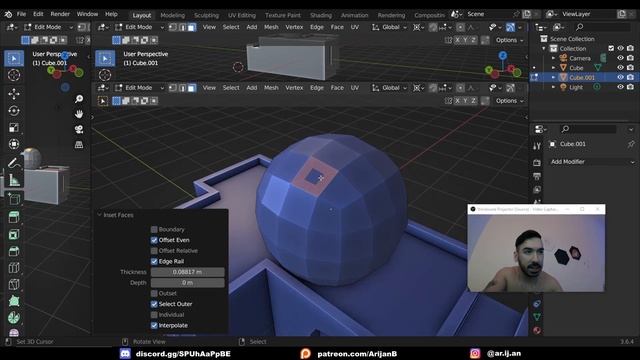
Task: Select the Transform tool in left toolbar
Action: pos(14,144)
